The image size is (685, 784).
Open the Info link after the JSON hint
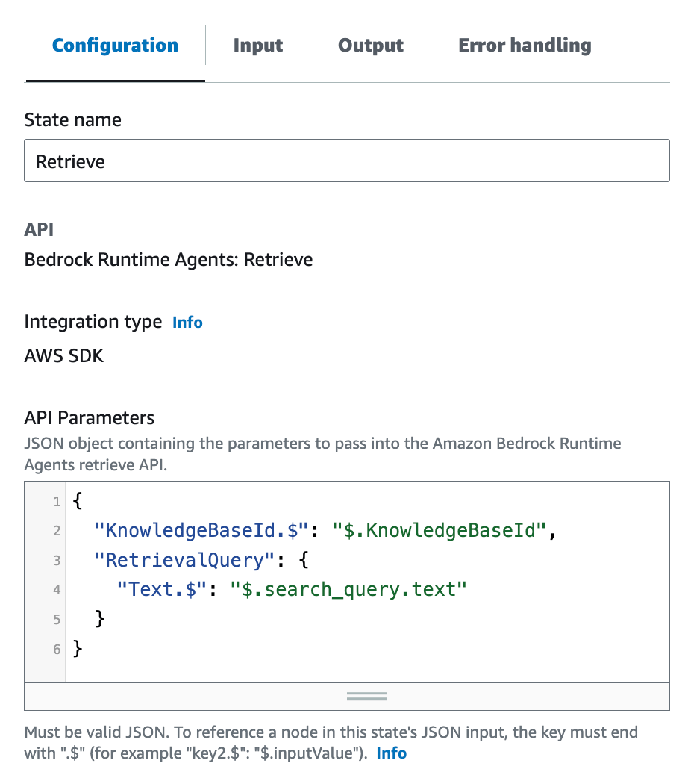point(391,753)
